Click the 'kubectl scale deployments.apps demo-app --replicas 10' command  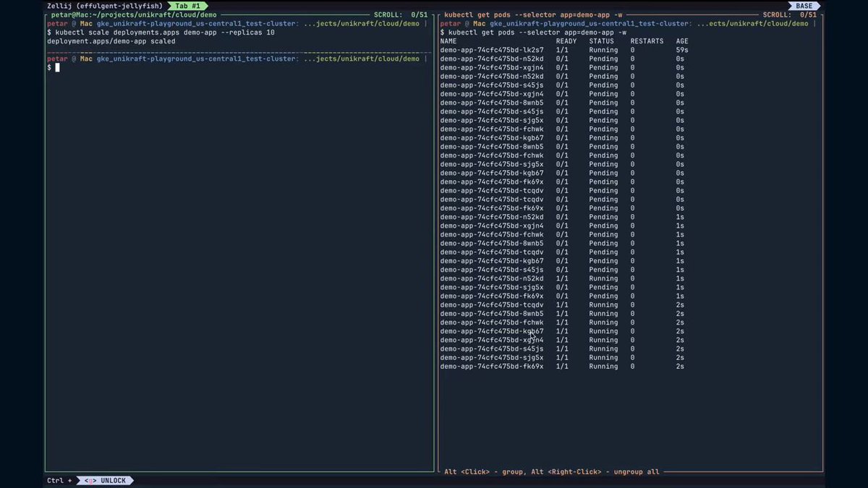pyautogui.click(x=166, y=33)
